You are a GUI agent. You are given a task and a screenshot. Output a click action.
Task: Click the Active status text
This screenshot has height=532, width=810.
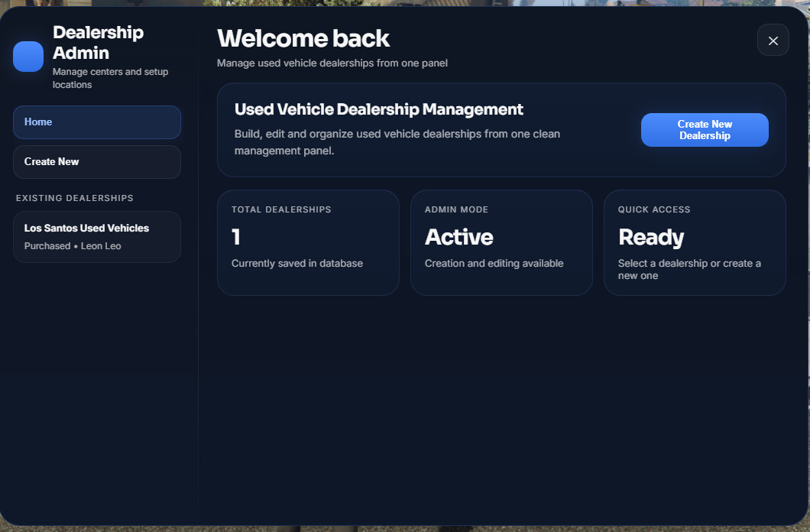pos(458,237)
